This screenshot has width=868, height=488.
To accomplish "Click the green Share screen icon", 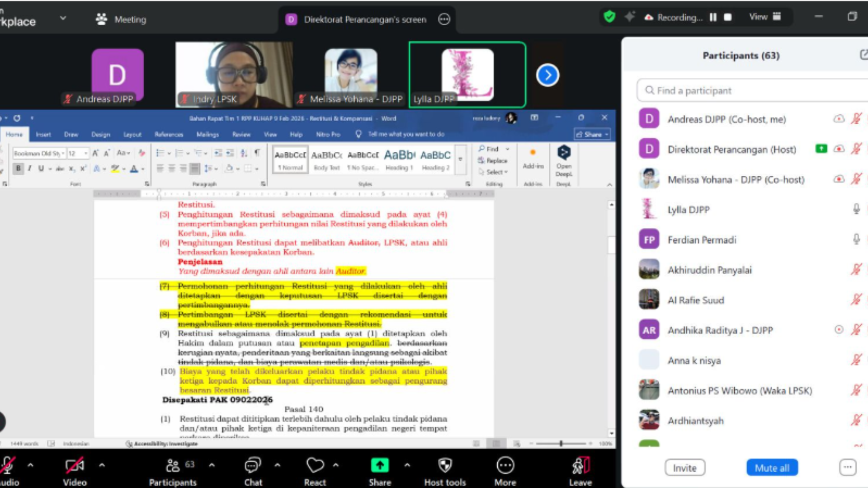I will 380,465.
